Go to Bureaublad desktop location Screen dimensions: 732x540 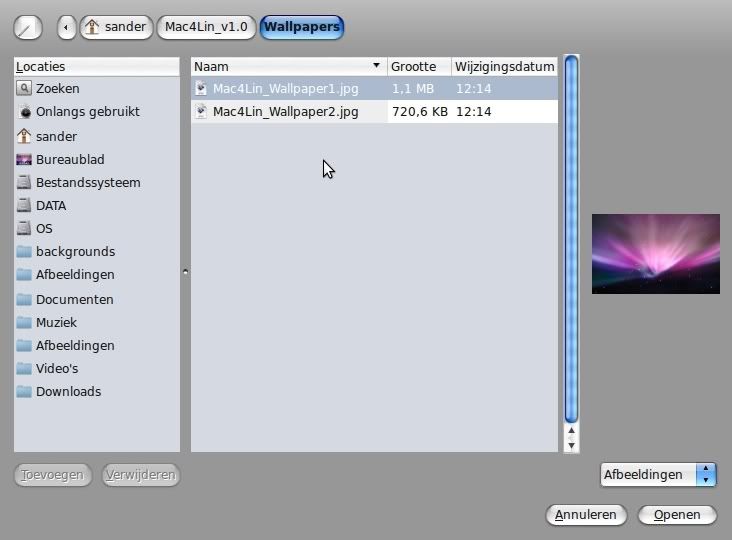(x=69, y=159)
